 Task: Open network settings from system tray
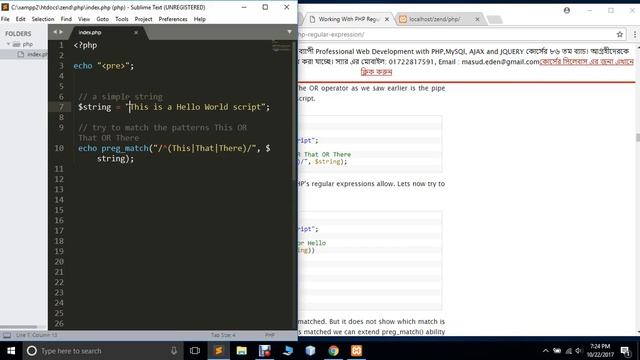tap(569, 351)
